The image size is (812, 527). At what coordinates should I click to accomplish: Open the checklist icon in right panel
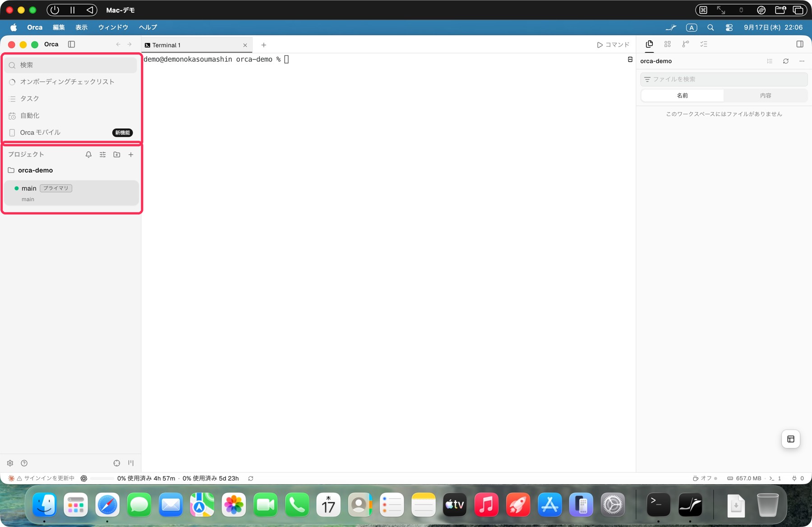[704, 44]
